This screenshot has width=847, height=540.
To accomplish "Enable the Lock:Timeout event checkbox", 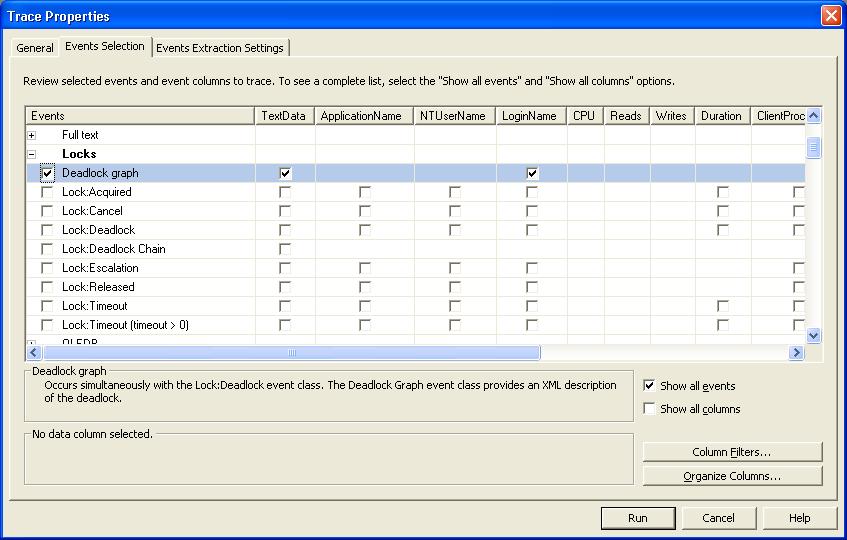I will tap(48, 306).
